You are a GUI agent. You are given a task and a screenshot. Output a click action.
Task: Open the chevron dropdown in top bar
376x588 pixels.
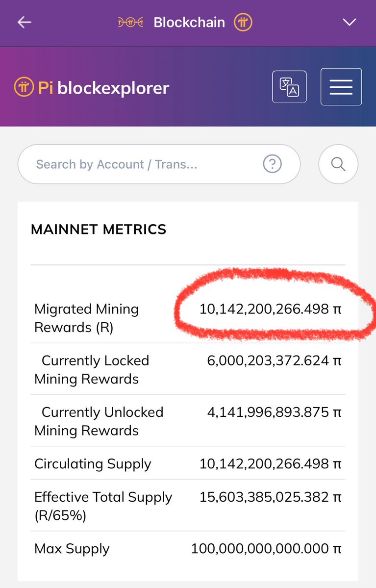(x=350, y=23)
